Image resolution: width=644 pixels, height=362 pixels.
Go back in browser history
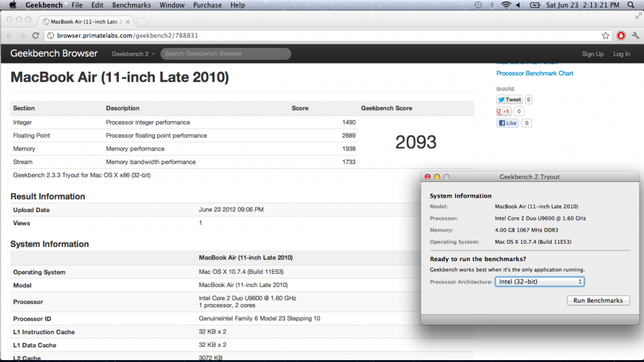coord(9,35)
